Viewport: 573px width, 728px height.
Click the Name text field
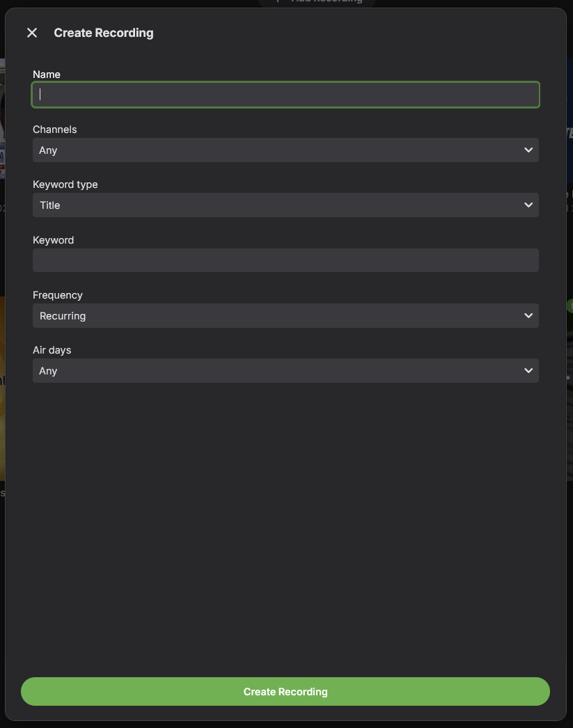pyautogui.click(x=285, y=95)
